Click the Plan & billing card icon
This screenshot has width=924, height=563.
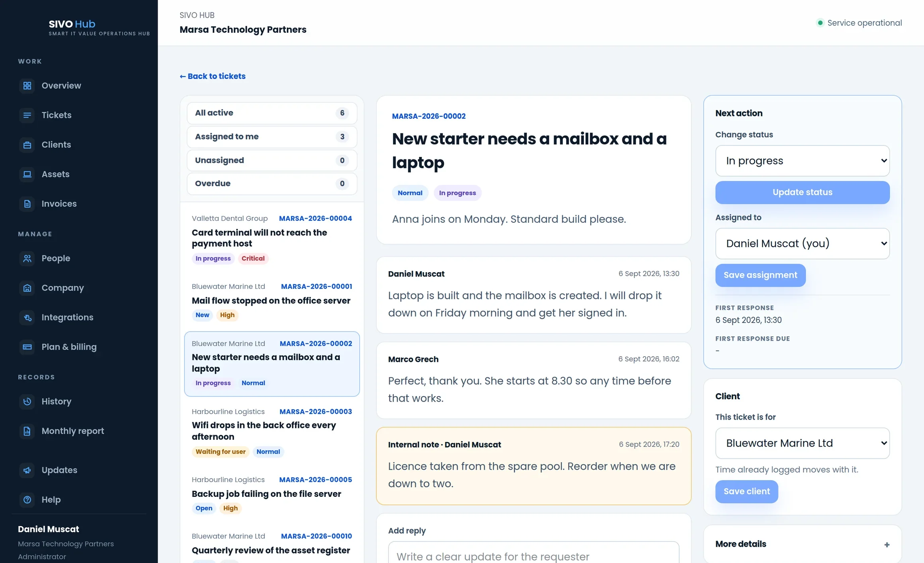27,347
